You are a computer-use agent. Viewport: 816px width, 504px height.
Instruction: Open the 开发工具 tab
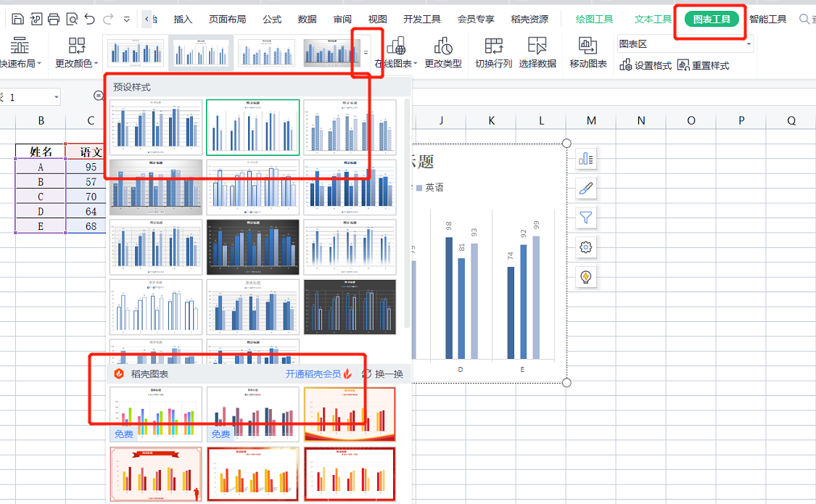[422, 20]
